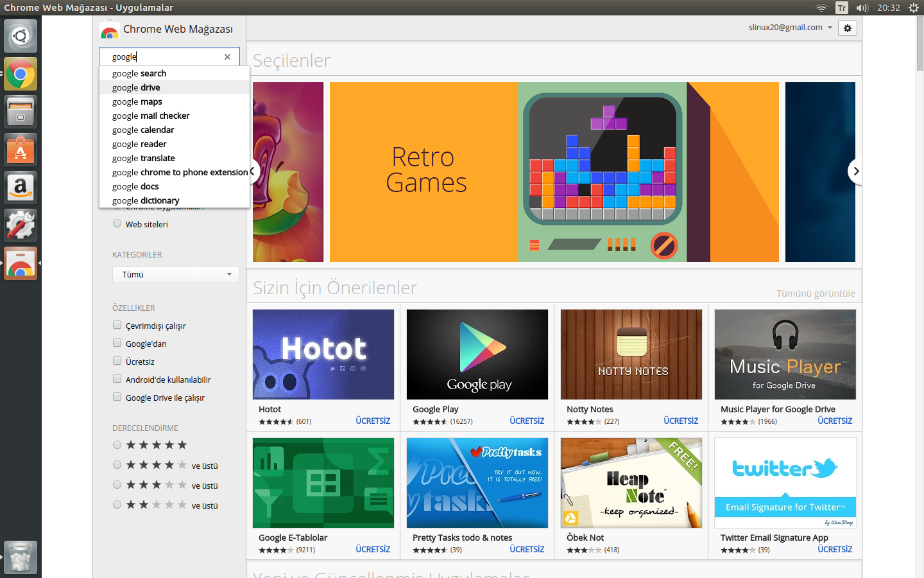Pick the 'google translate' suggestion

[175, 158]
